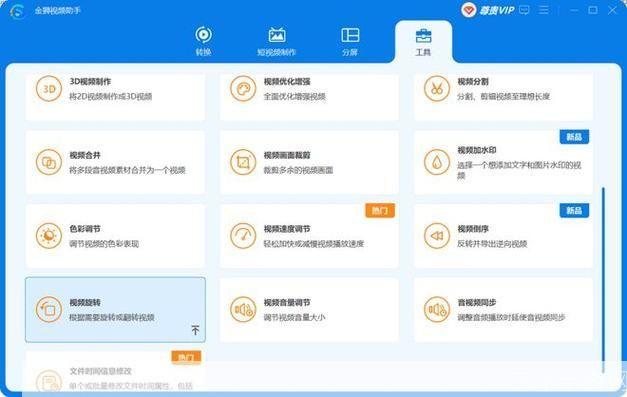Open the 视频音量调节 title
This screenshot has height=397, width=627.
pyautogui.click(x=287, y=302)
